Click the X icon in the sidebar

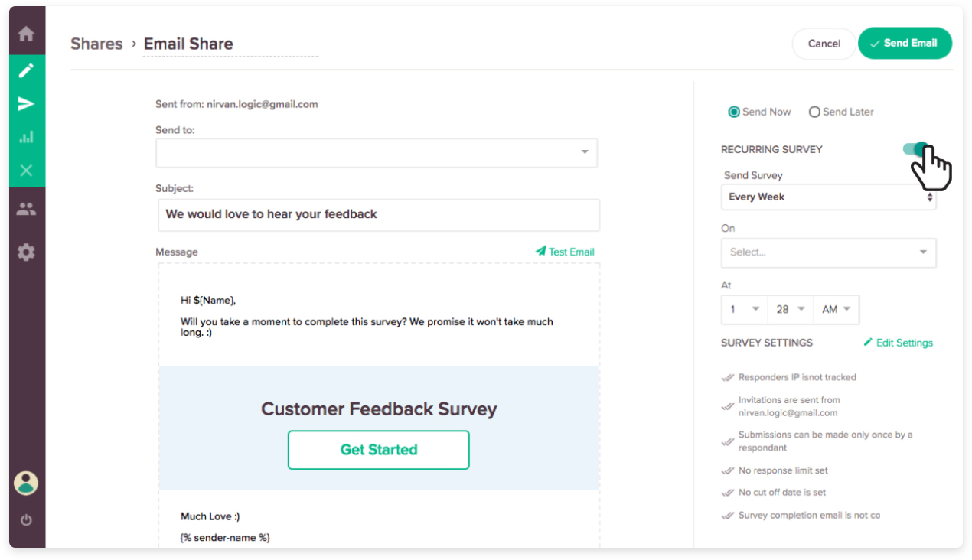click(x=26, y=170)
